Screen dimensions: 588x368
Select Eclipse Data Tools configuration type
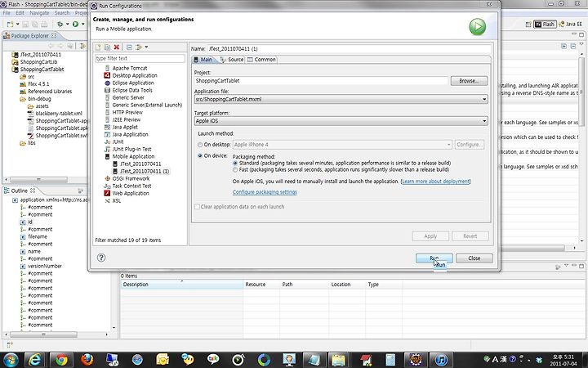[132, 90]
